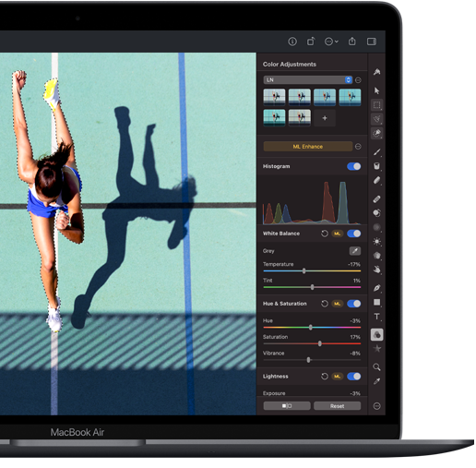
Task: Select second preset thumbnail in second row
Action: click(300, 118)
